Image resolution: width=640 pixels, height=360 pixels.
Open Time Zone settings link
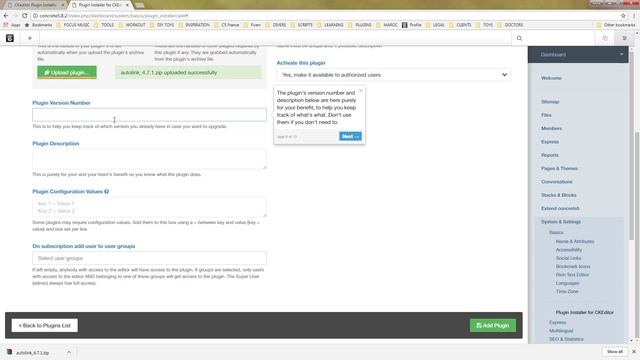[567, 291]
